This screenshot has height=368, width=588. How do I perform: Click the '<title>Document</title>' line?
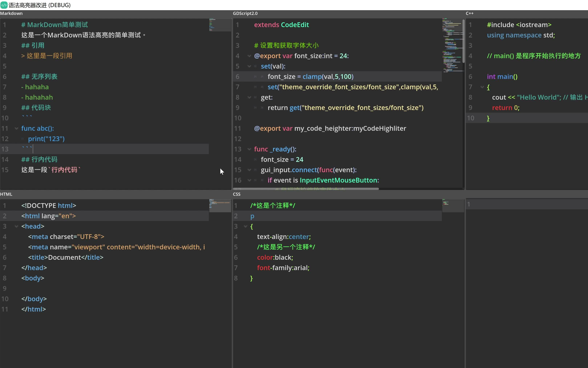click(x=66, y=258)
